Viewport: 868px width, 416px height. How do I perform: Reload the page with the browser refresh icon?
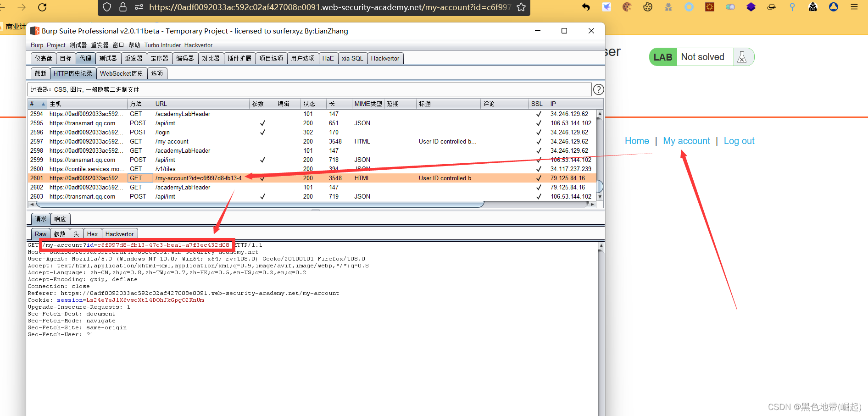[x=42, y=7]
